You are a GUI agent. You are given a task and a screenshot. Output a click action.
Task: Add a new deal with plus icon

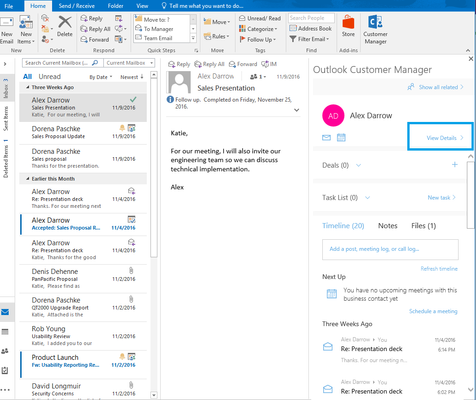tap(455, 165)
